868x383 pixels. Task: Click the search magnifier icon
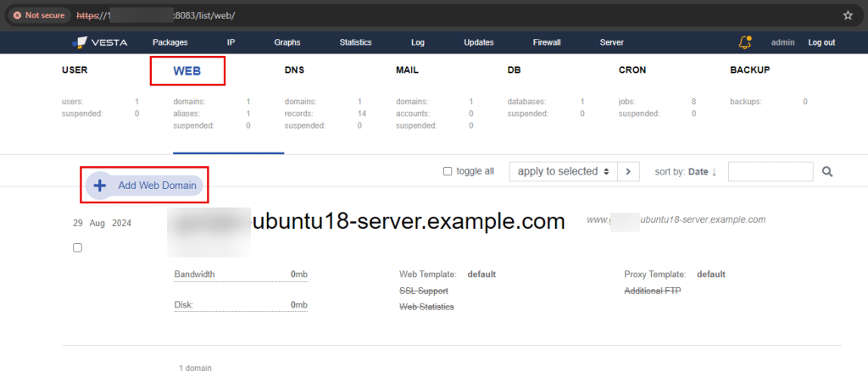(x=828, y=172)
